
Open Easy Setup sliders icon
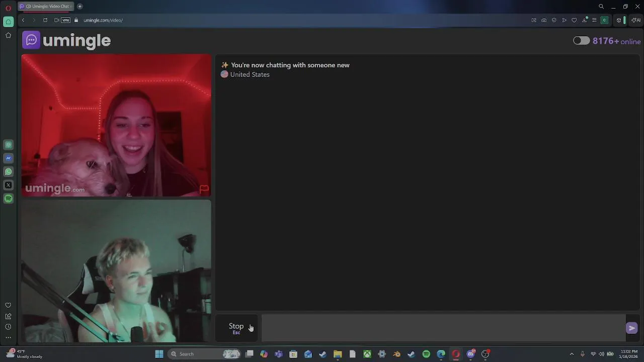click(x=594, y=20)
